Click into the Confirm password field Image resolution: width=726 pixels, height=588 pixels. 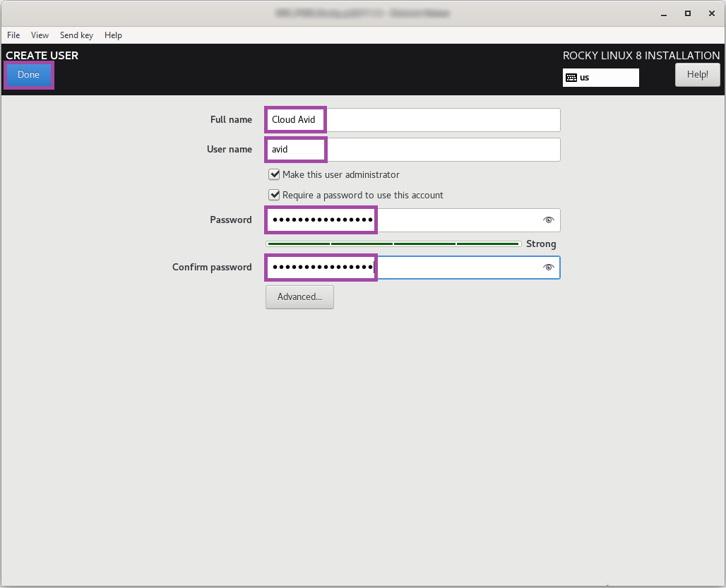[413, 268]
